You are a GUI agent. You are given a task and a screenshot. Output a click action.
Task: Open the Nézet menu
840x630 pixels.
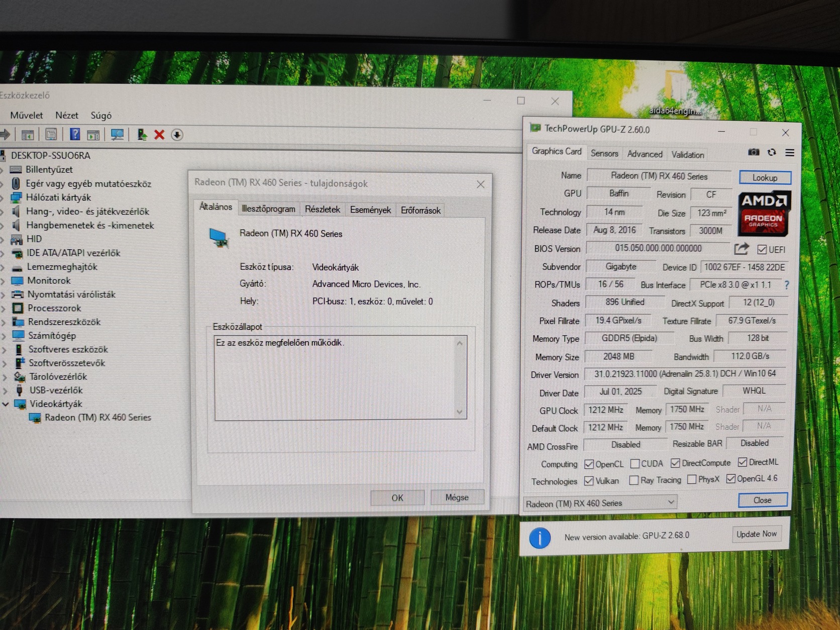click(x=67, y=115)
